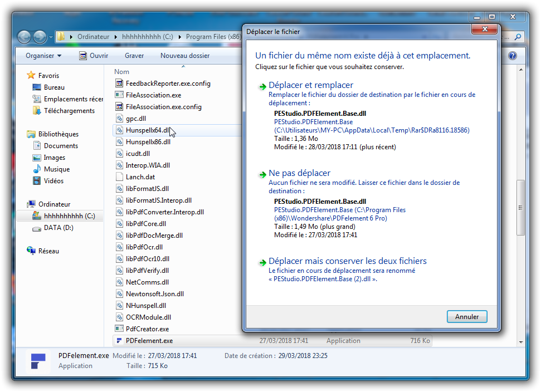Choose Déplacer mais conserver les deux fichiers
541x392 pixels.
pos(348,261)
